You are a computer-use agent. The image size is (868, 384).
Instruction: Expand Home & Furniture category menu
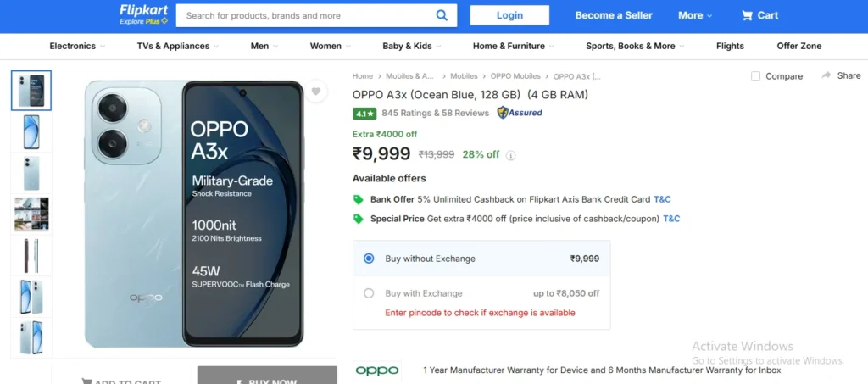click(x=513, y=46)
